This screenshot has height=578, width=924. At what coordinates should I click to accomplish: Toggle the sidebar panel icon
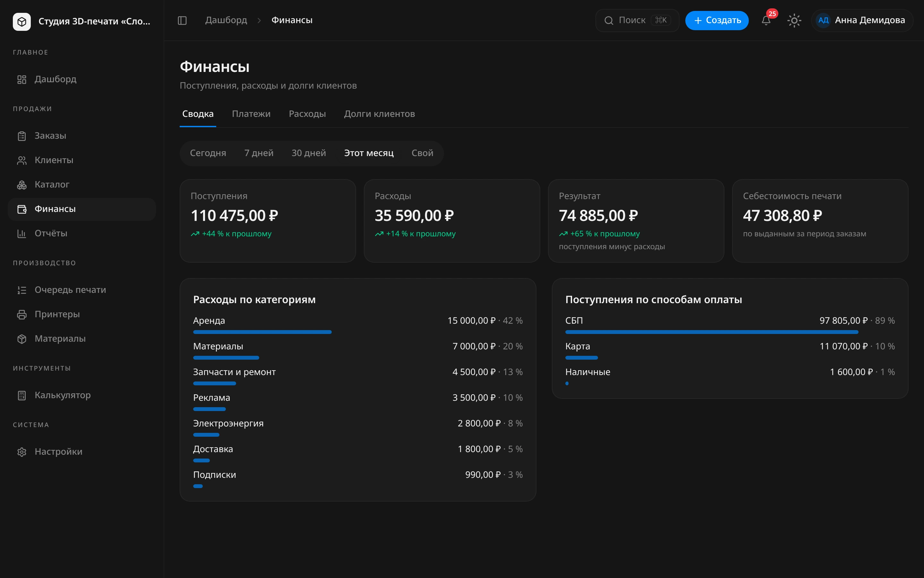182,20
